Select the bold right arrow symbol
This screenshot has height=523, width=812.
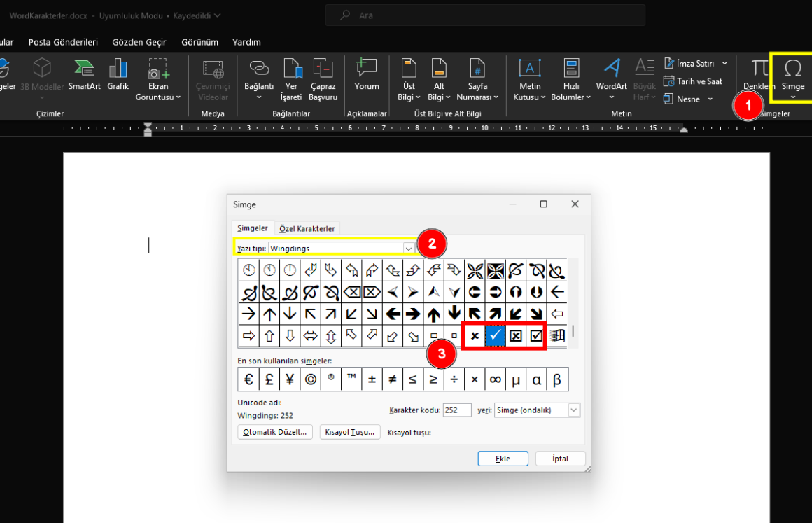tap(413, 314)
